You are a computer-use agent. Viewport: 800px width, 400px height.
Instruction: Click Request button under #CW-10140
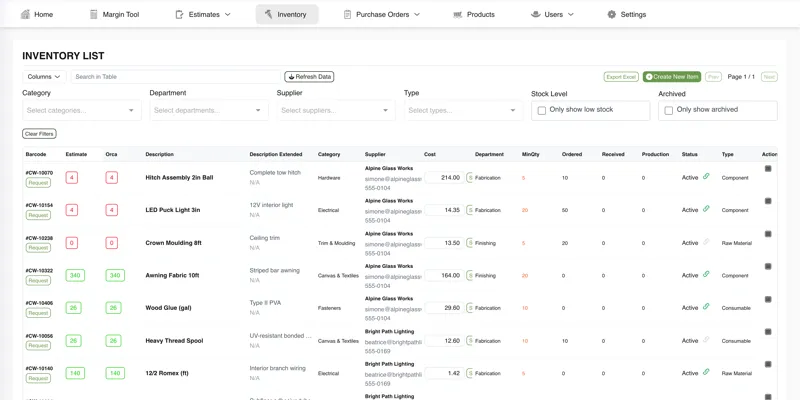pos(38,379)
